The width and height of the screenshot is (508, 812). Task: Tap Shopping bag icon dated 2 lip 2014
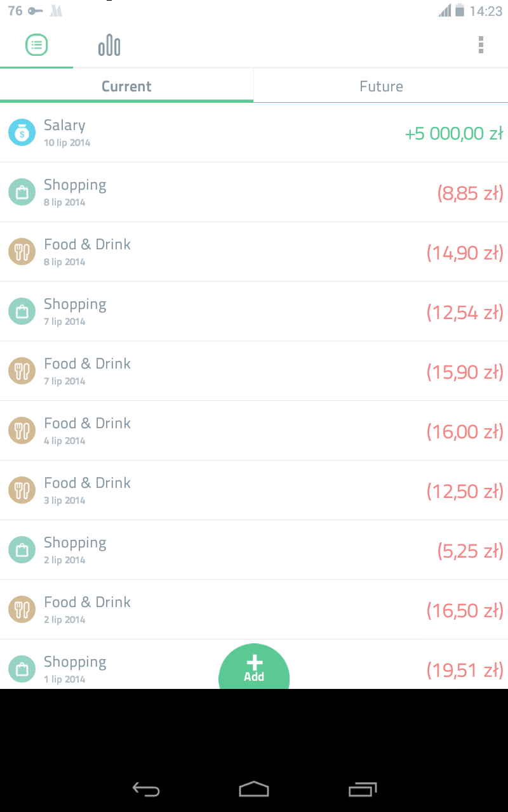pos(22,550)
